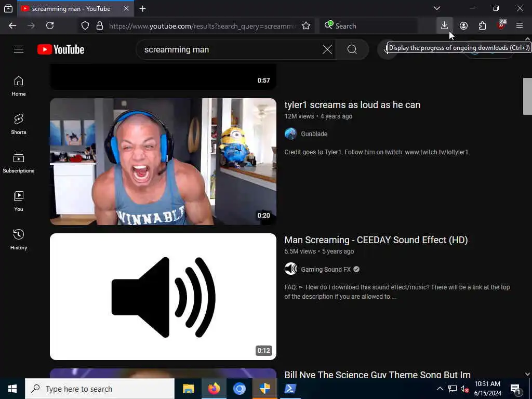Open the 0:57 video thumbnail at top
This screenshot has height=399, width=532.
tap(163, 77)
